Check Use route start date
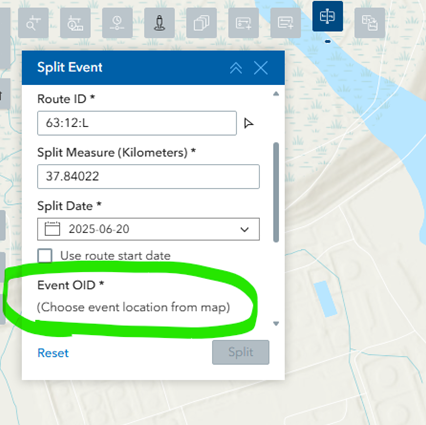Viewport: 426px width, 425px height. [x=45, y=256]
